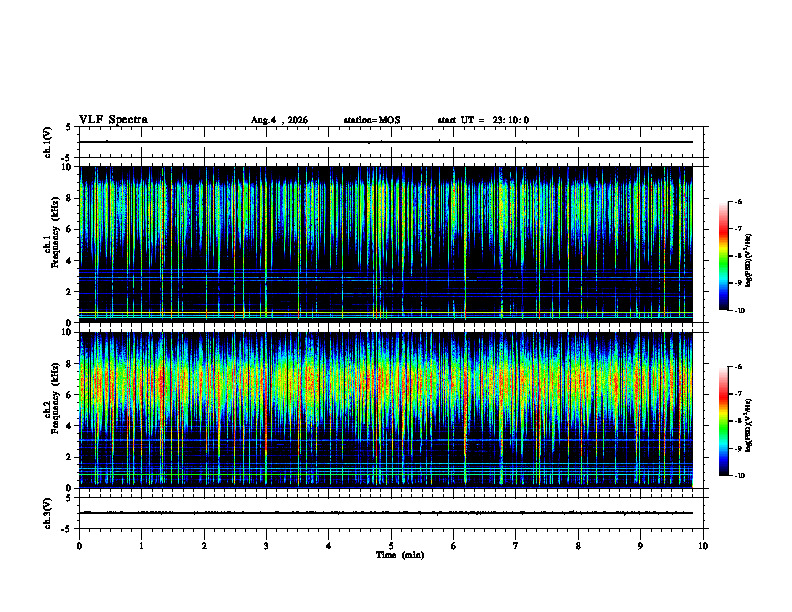Click the "-8" tick on ch.1 colorbar

click(738, 256)
